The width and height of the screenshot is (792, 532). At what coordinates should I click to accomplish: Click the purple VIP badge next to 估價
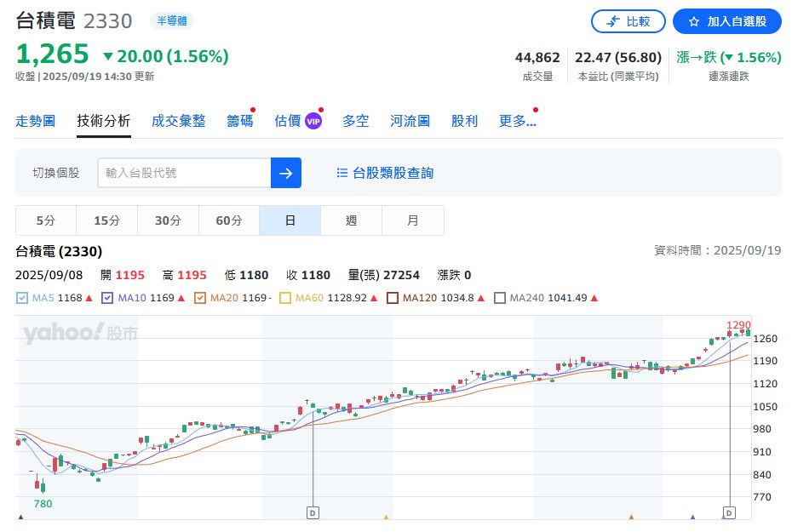pyautogui.click(x=313, y=121)
